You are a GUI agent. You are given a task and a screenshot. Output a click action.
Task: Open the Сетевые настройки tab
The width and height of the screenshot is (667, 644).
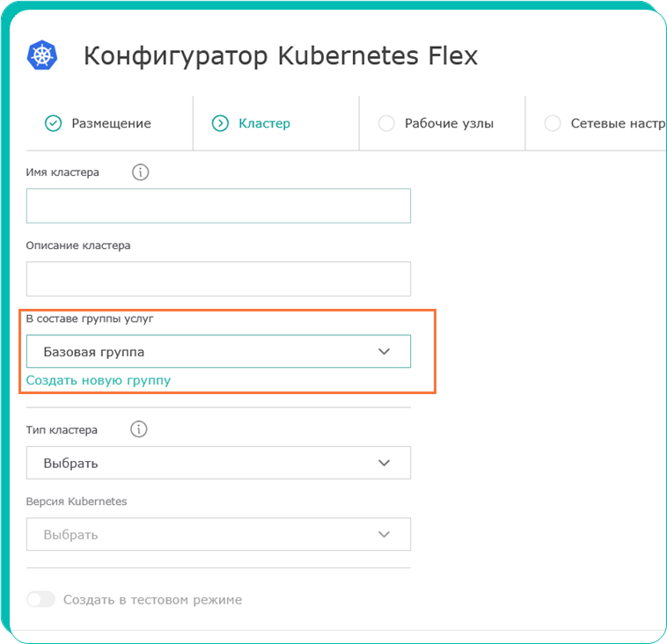pos(616,123)
